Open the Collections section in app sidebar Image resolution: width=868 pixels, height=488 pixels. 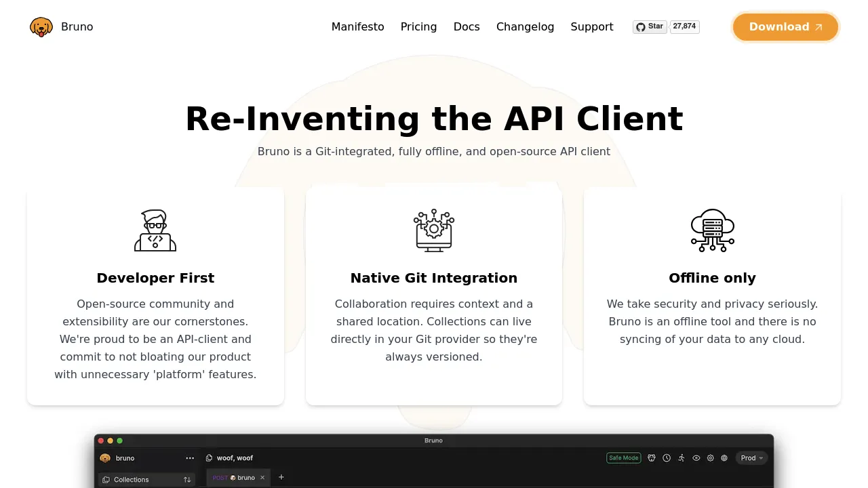coord(146,480)
